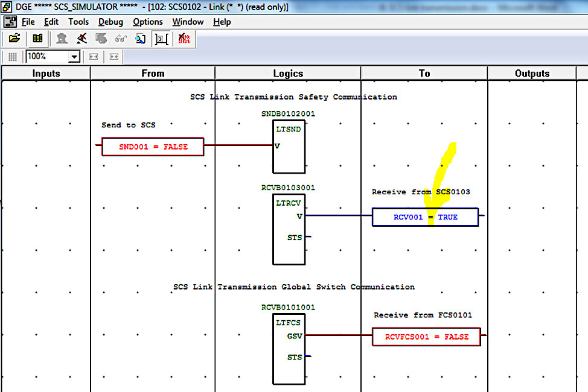588x392 pixels.
Task: Select the LTFCS function block
Action: pos(289,349)
